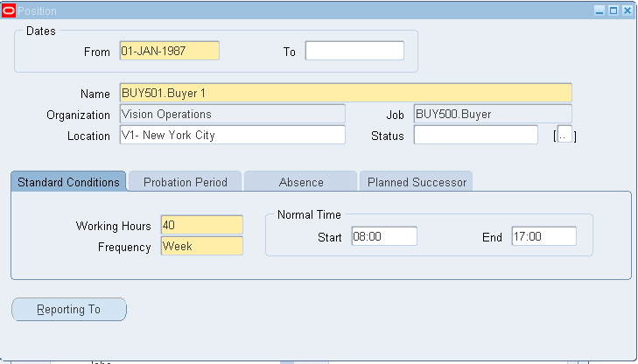Select the Standard Conditions tab
This screenshot has height=364, width=638.
coord(68,182)
